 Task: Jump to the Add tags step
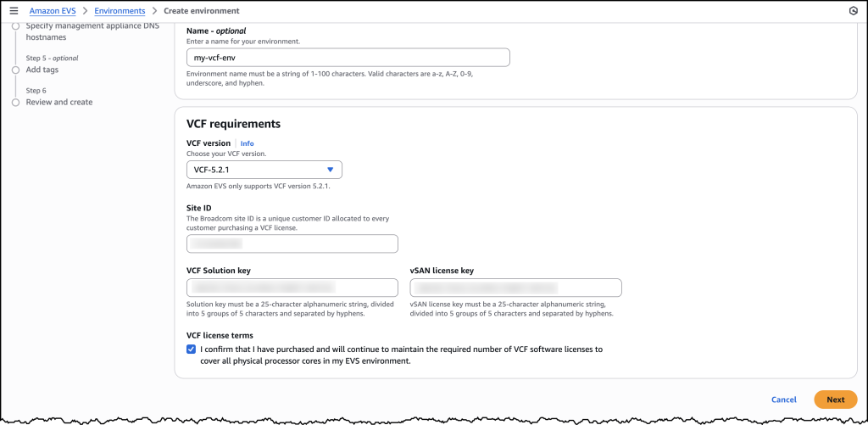[42, 70]
